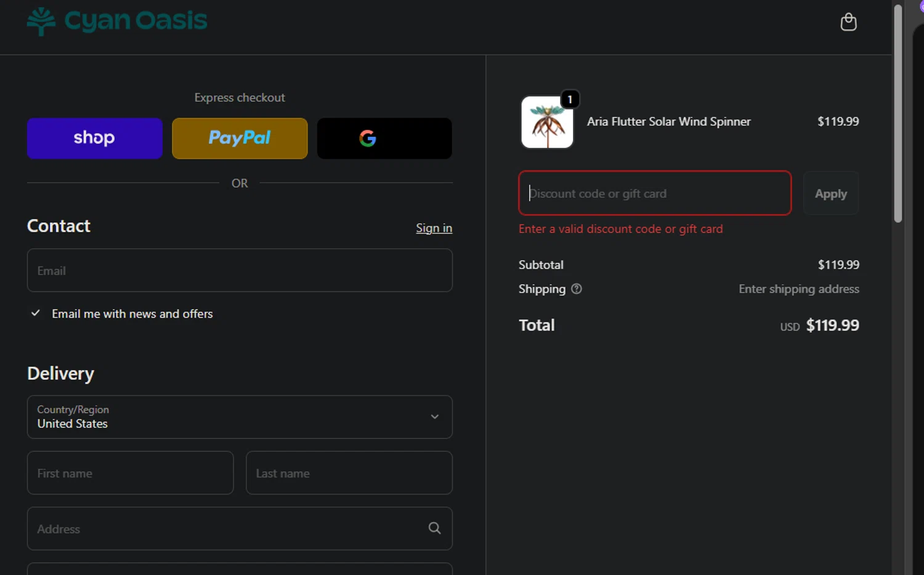
Task: Focus the Email input field
Action: 240,270
